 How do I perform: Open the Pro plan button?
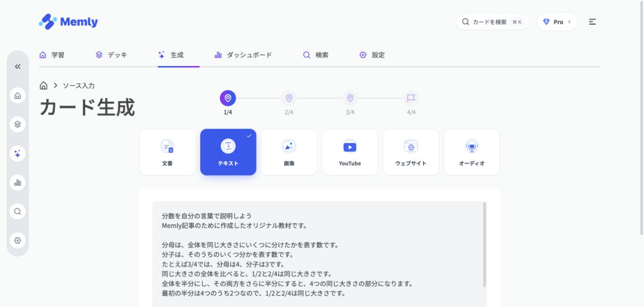[557, 22]
